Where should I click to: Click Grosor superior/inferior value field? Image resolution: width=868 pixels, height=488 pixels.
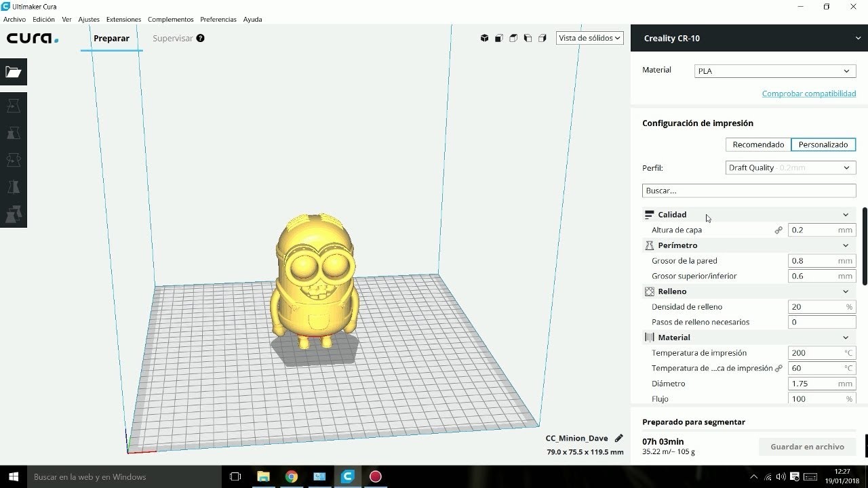point(822,277)
